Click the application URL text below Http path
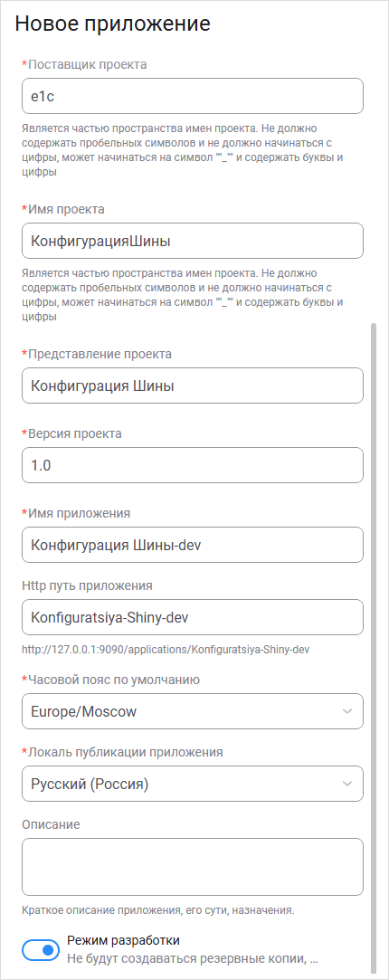389x980 pixels. (x=166, y=650)
